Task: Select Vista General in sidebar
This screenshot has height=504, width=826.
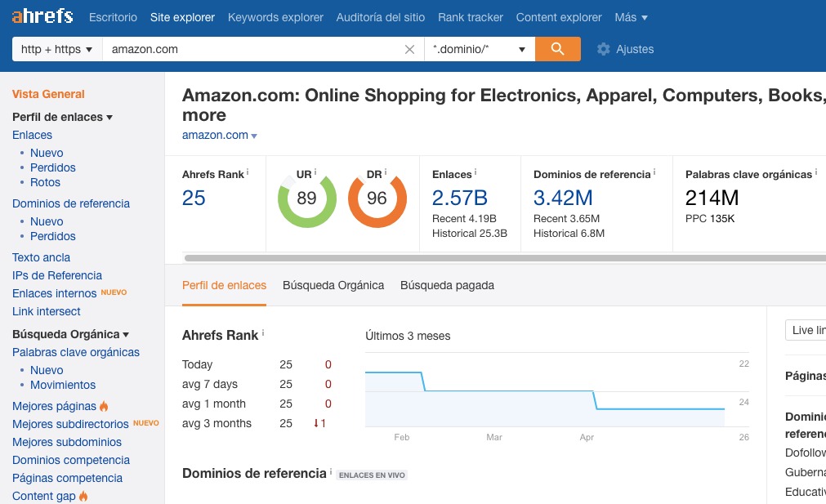Action: pos(48,94)
